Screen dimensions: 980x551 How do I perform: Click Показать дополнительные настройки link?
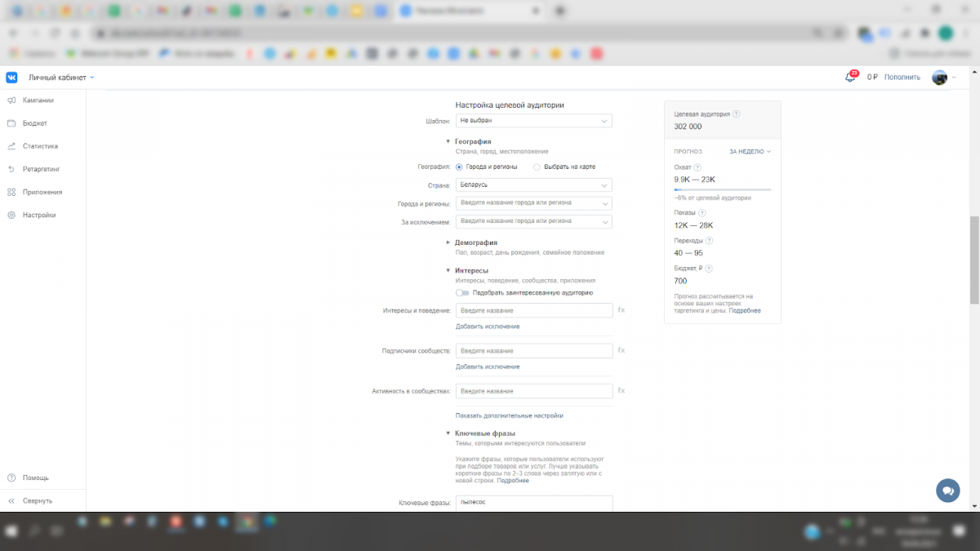(509, 415)
